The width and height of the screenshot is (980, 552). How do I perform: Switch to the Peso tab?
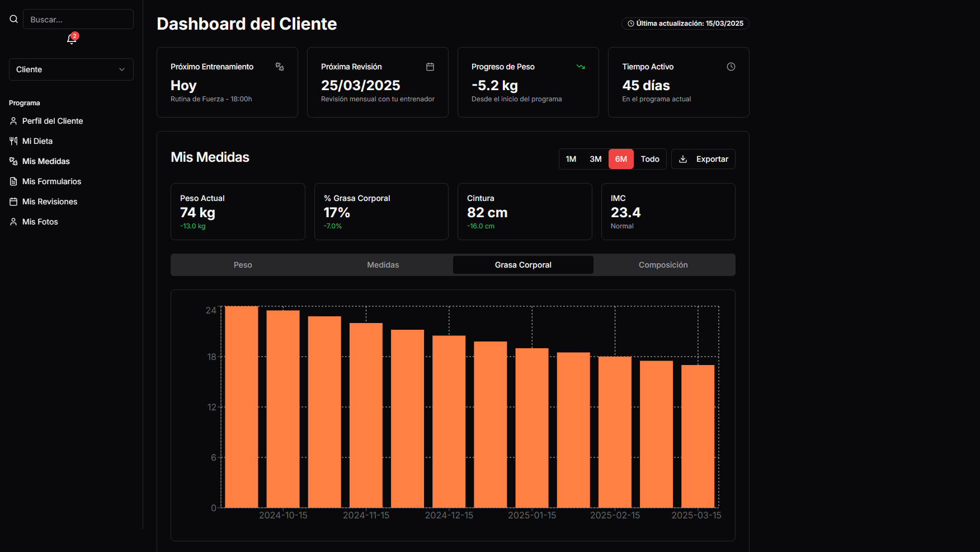[243, 265]
